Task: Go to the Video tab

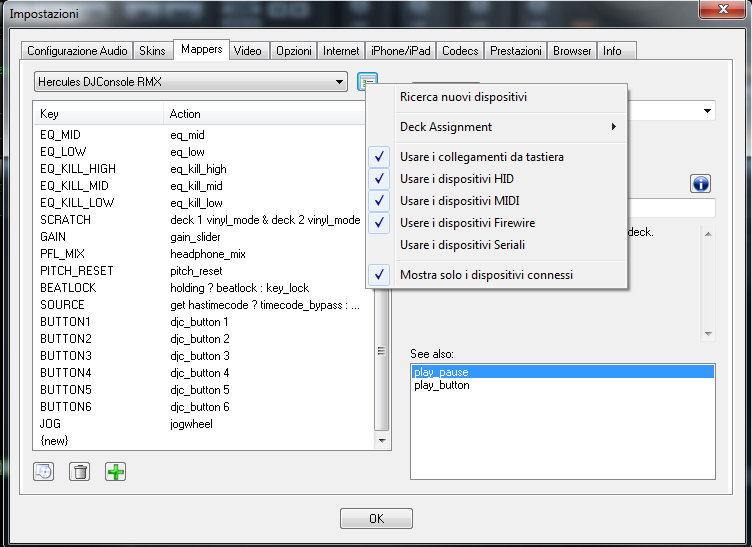Action: [x=248, y=51]
